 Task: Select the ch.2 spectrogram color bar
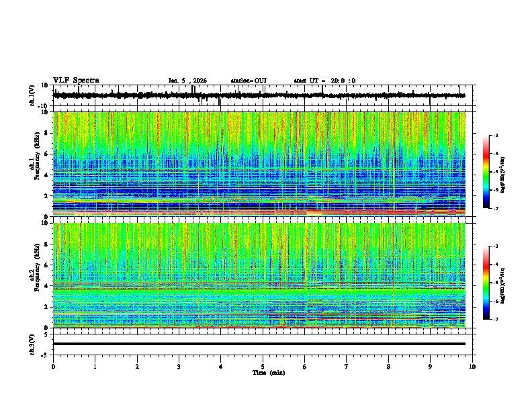[486, 283]
